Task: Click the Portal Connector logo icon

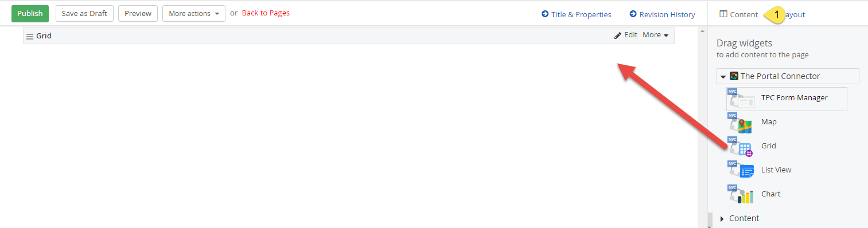Action: (734, 76)
